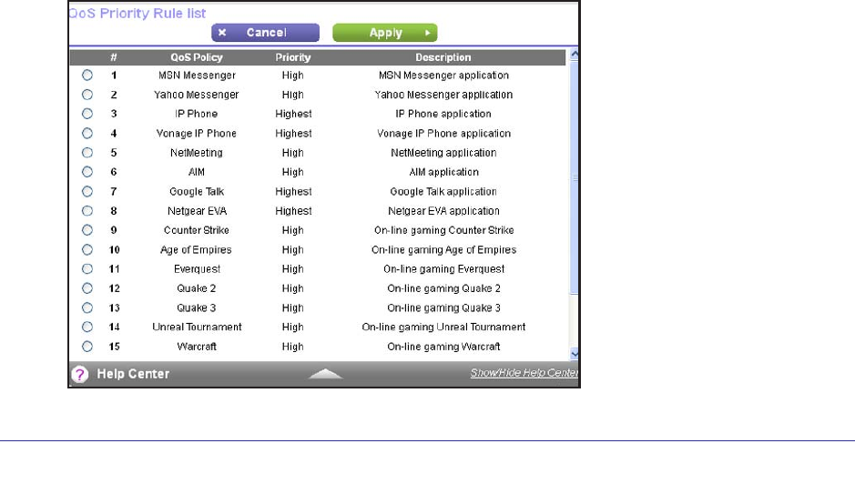Select the IP Phone rule radio button
This screenshot has height=504, width=855.
pos(87,114)
